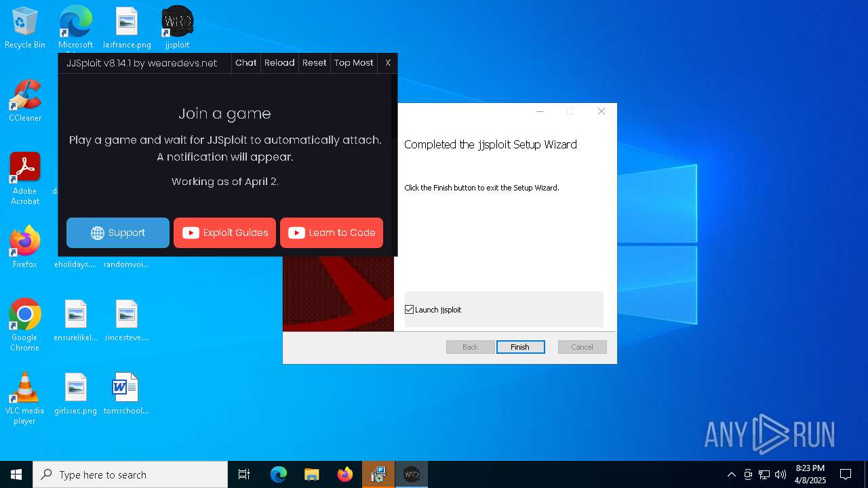Switch to the setup installer taskbar item

[x=378, y=474]
